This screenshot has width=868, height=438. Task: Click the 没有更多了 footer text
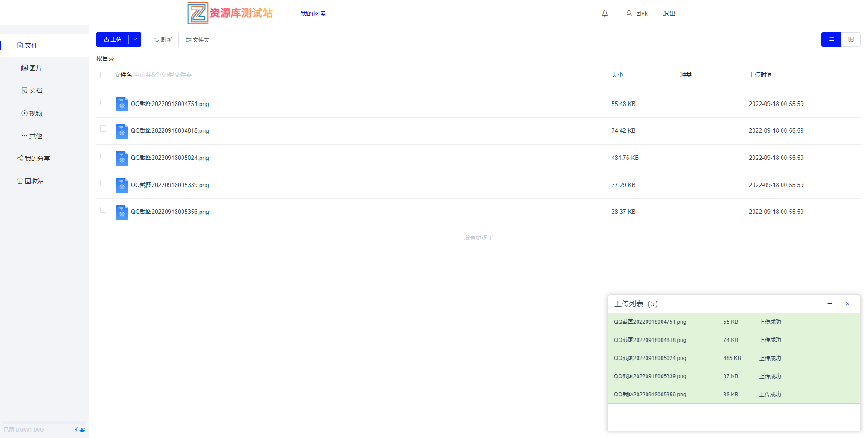(479, 237)
